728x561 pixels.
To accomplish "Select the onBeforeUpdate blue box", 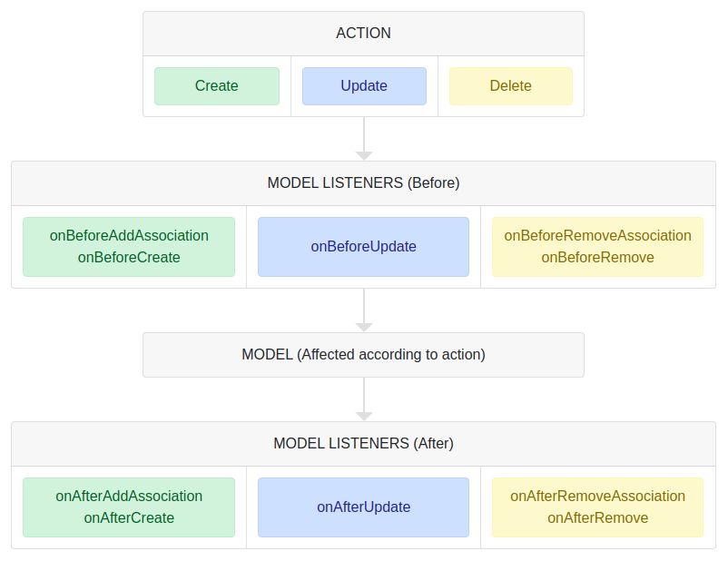I will [x=363, y=247].
